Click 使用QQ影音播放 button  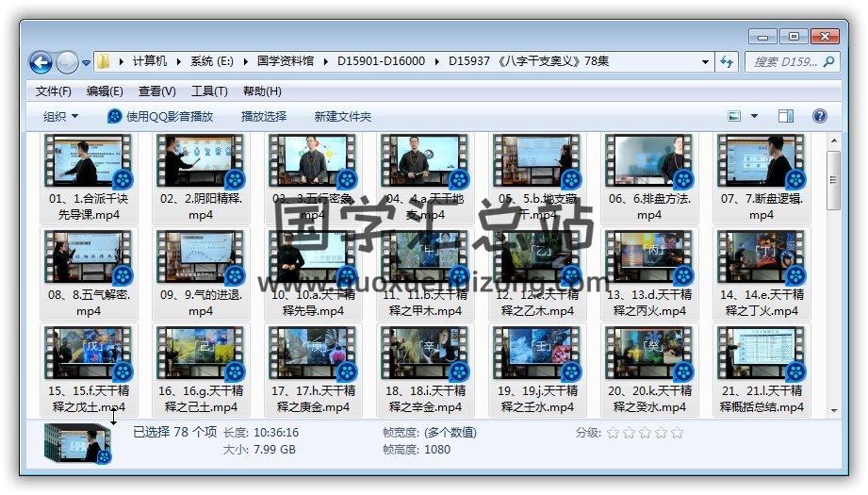(x=160, y=116)
